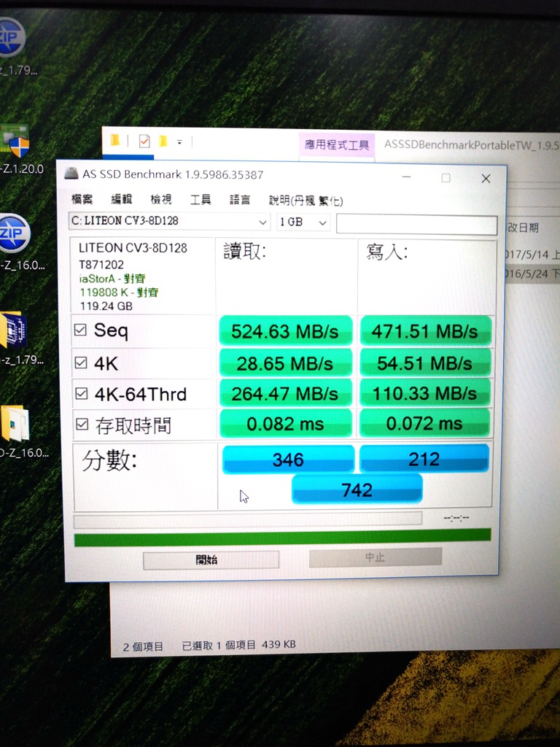Screen dimensions: 560x747
Task: Click the 4K-64Thrd read result 264.47 MB/s
Action: tap(285, 393)
